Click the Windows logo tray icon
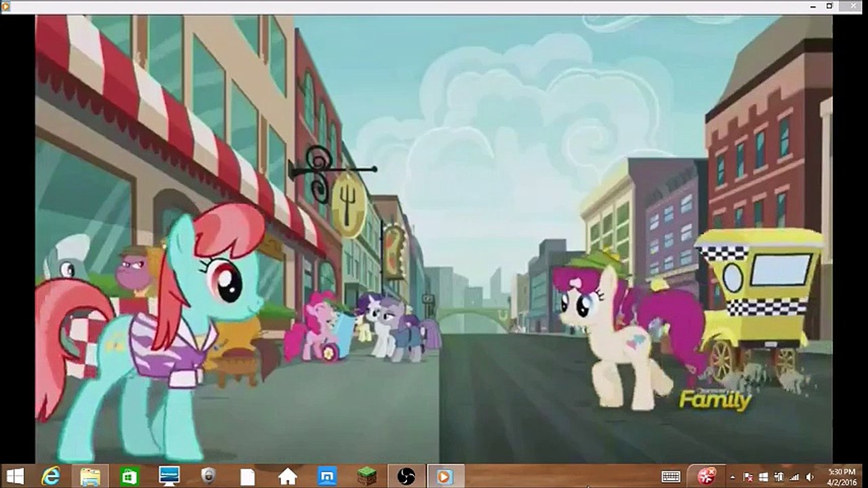The width and height of the screenshot is (868, 488). coord(764,477)
